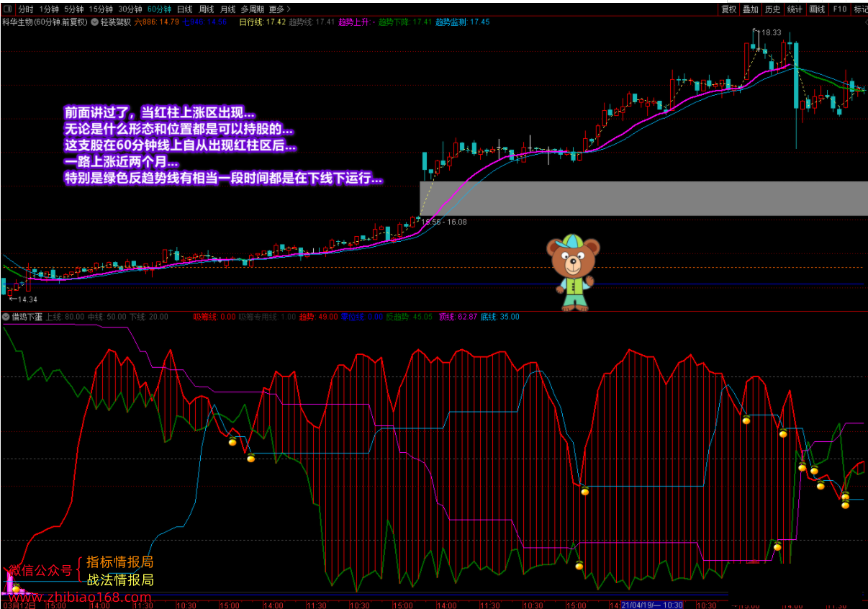The height and width of the screenshot is (609, 868).
Task: Expand the 轻装驾驭 indicator dropdown arrow
Action: [95, 22]
